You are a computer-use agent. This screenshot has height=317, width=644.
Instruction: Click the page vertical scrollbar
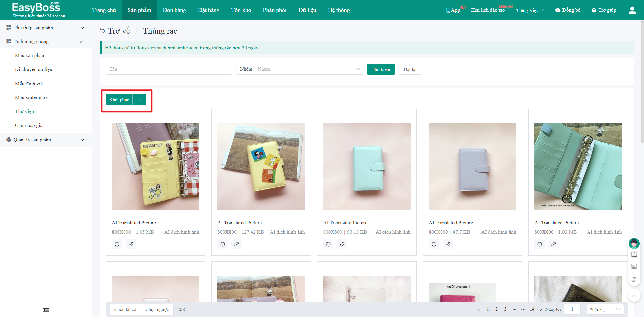pos(642,82)
